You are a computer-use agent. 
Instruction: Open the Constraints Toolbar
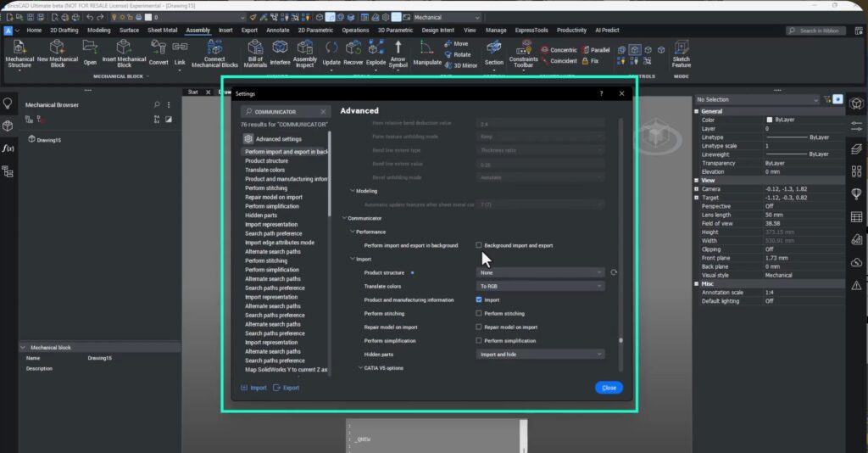click(x=523, y=53)
